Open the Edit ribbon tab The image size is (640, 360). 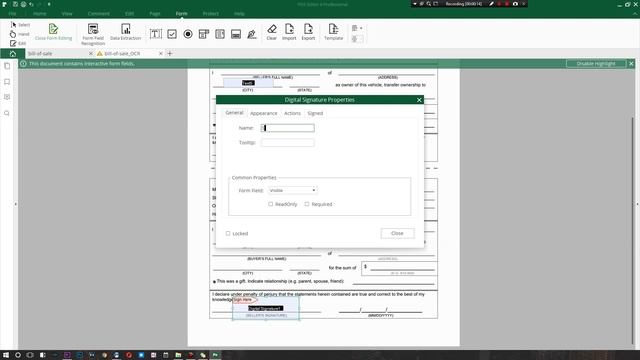coord(129,13)
